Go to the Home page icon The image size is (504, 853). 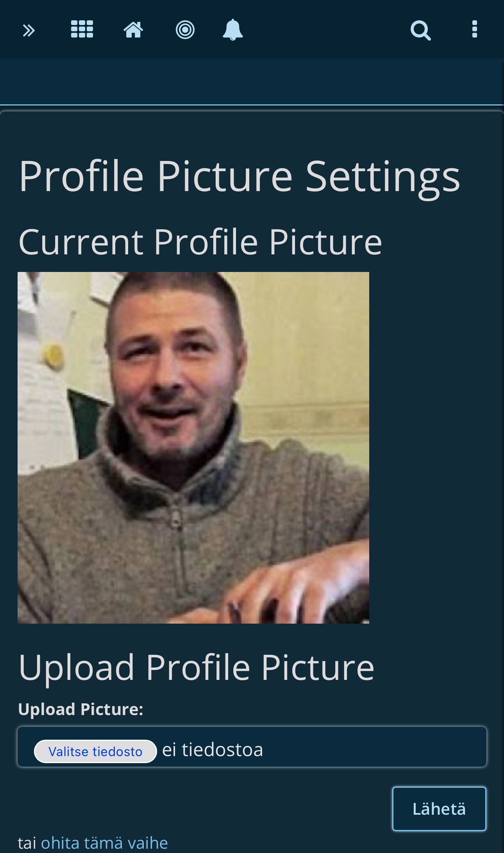tap(133, 30)
